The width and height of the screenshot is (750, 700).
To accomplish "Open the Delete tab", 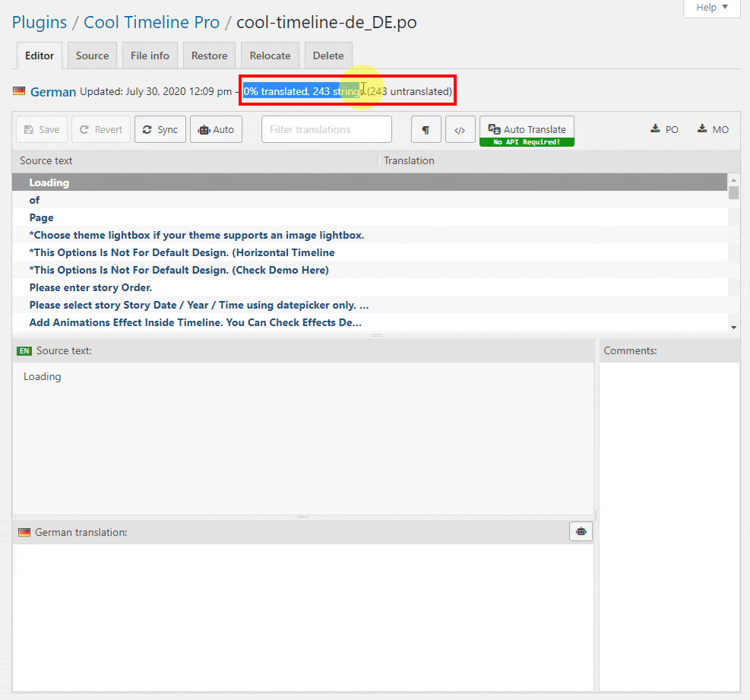I will point(328,56).
